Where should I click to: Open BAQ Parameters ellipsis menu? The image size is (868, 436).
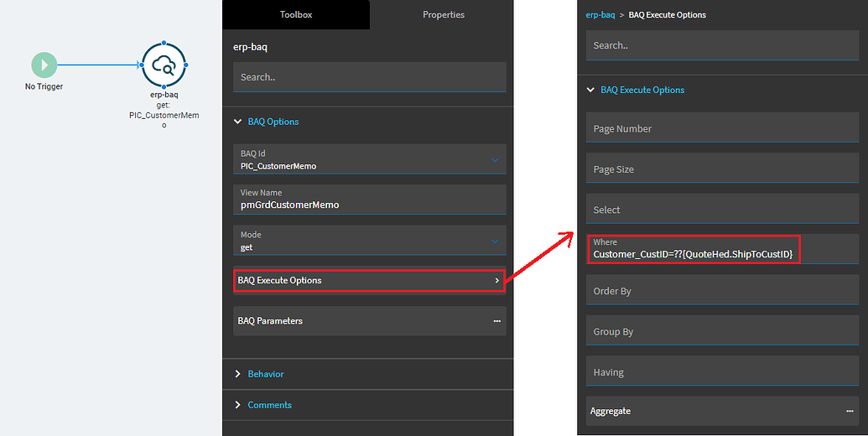[x=496, y=321]
